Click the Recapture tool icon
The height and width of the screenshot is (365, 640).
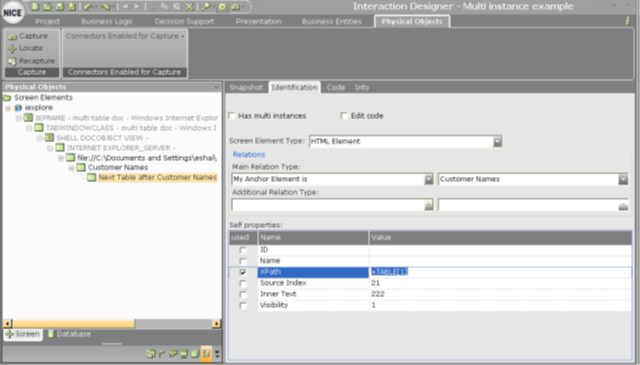(x=12, y=61)
